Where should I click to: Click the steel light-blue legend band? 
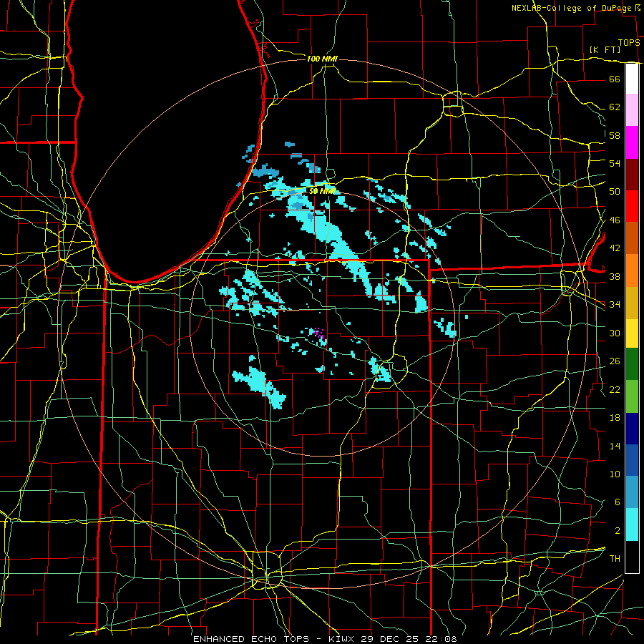click(x=632, y=492)
